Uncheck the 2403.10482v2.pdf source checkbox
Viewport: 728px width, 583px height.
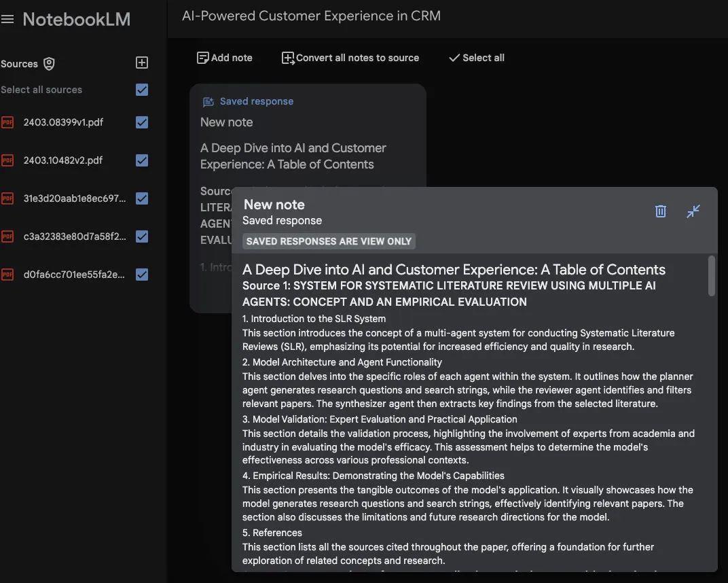(142, 160)
